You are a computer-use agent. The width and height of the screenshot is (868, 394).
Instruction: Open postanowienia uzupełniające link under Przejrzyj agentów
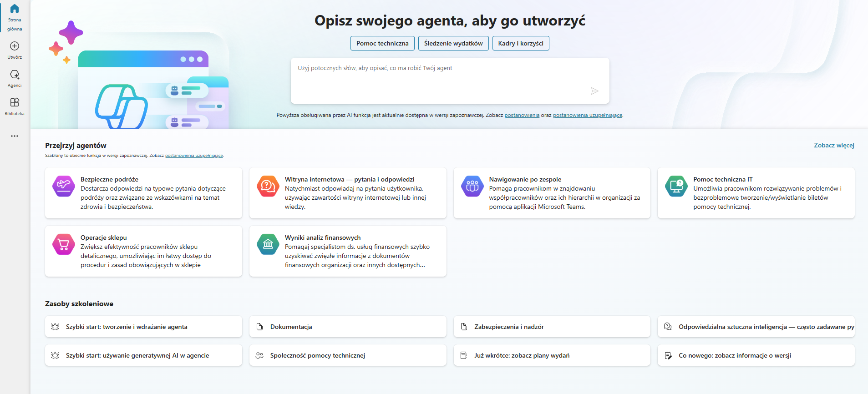tap(194, 156)
